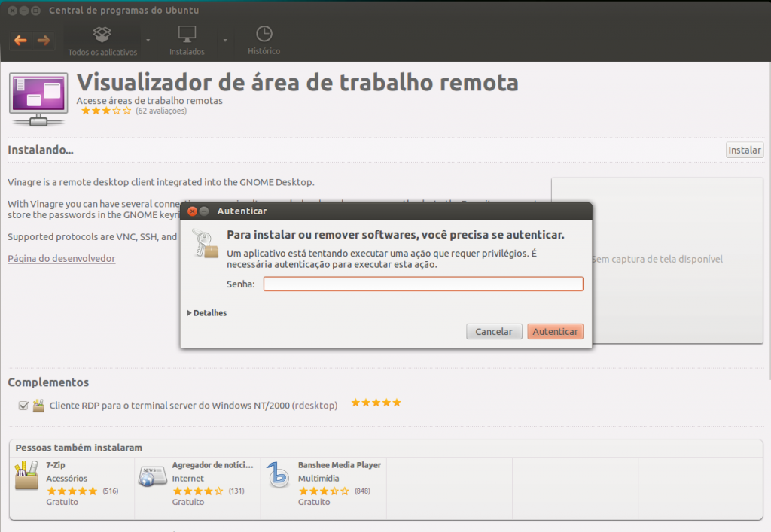Image resolution: width=771 pixels, height=532 pixels.
Task: Click the star rating under the app title
Action: tap(106, 111)
